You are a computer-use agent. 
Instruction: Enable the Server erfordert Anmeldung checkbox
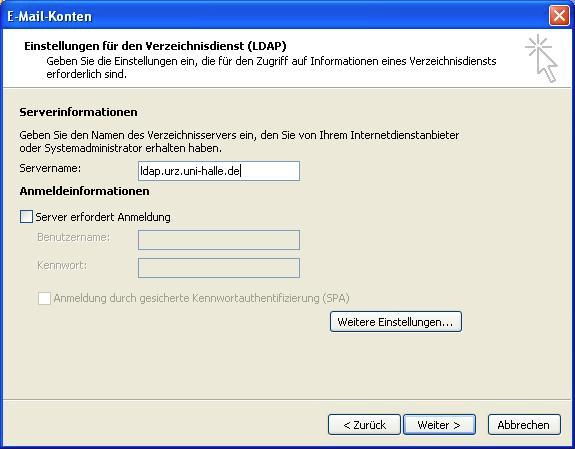point(26,217)
